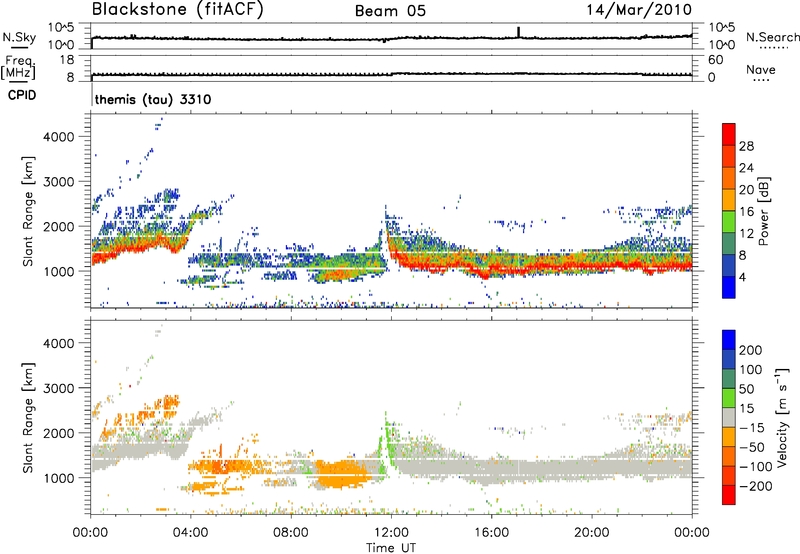The image size is (800, 554).
Task: Select the "CPID" row label
Action: click(22, 95)
